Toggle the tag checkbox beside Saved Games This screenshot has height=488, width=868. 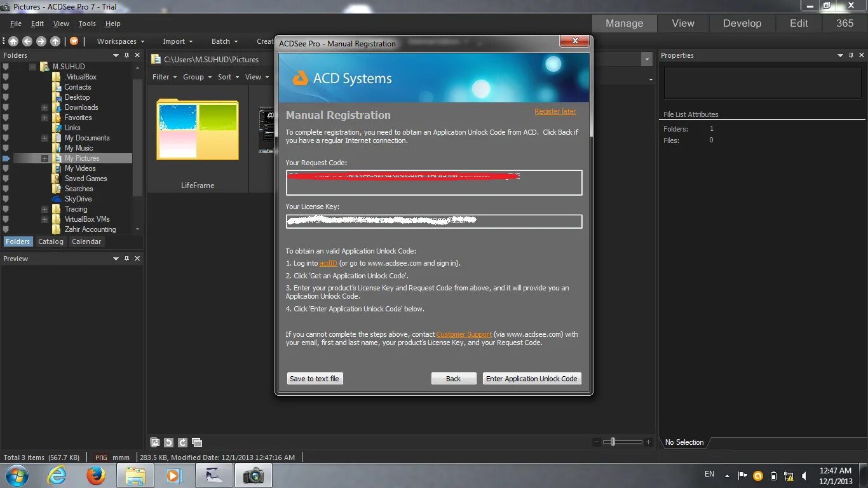6,179
